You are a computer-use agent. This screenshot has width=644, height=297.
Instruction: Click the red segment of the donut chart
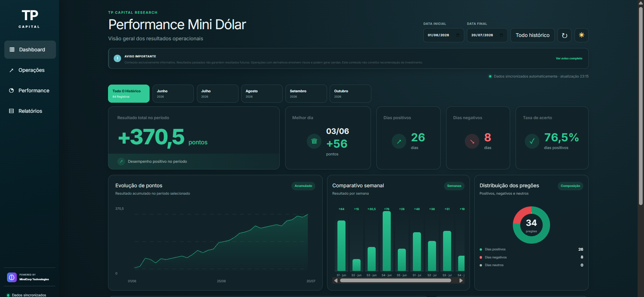[x=520, y=215]
